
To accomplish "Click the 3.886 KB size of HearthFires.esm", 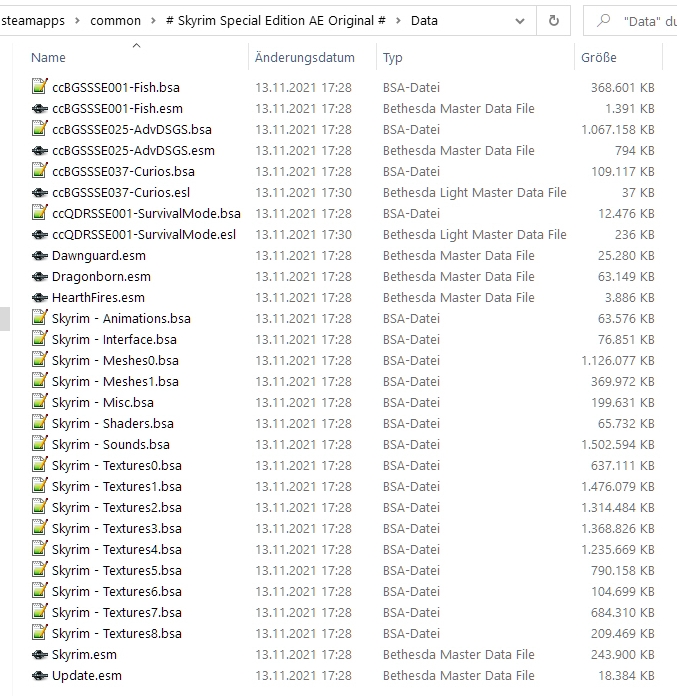I will point(630,297).
